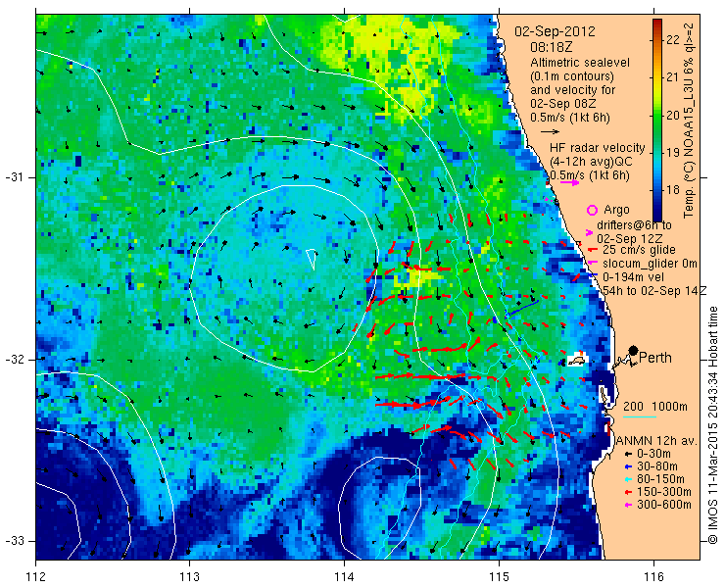Click longitude axis label 114
725x588 pixels.
(344, 577)
